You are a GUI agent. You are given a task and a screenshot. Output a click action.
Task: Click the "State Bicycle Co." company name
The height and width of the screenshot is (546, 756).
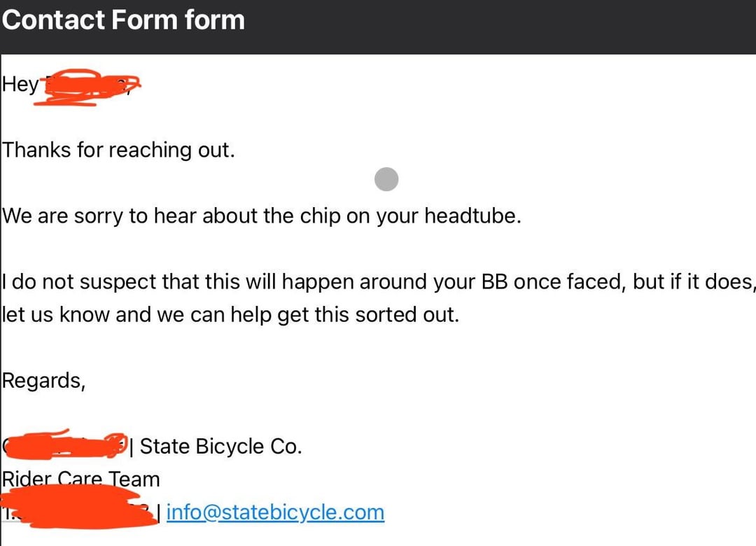click(220, 446)
